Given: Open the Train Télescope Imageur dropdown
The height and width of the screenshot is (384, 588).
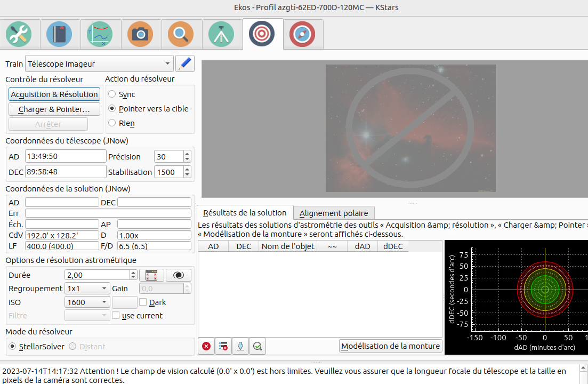Looking at the screenshot, I should (99, 64).
